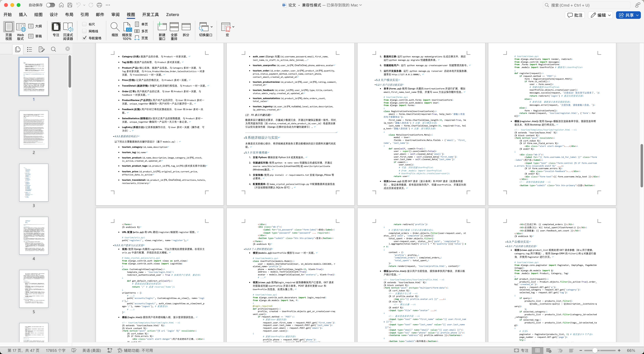
Task: Click the Comments button
Action: (x=575, y=15)
